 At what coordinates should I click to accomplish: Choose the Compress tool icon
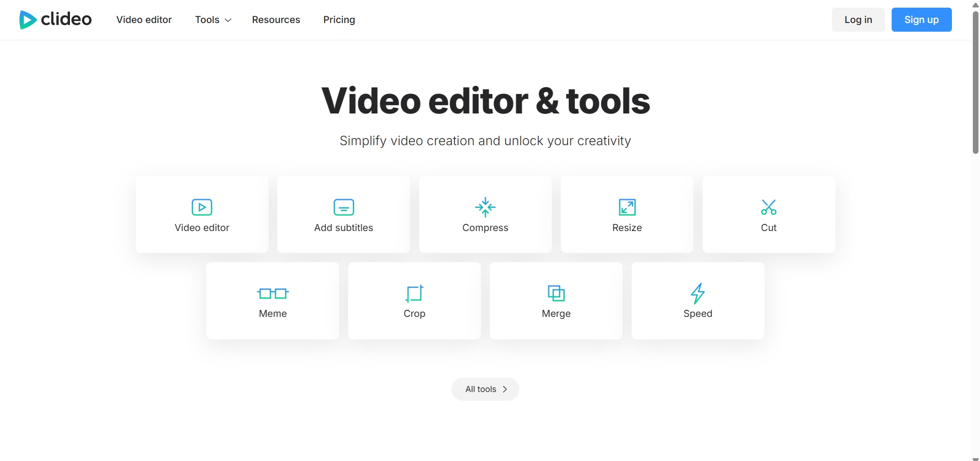(485, 207)
